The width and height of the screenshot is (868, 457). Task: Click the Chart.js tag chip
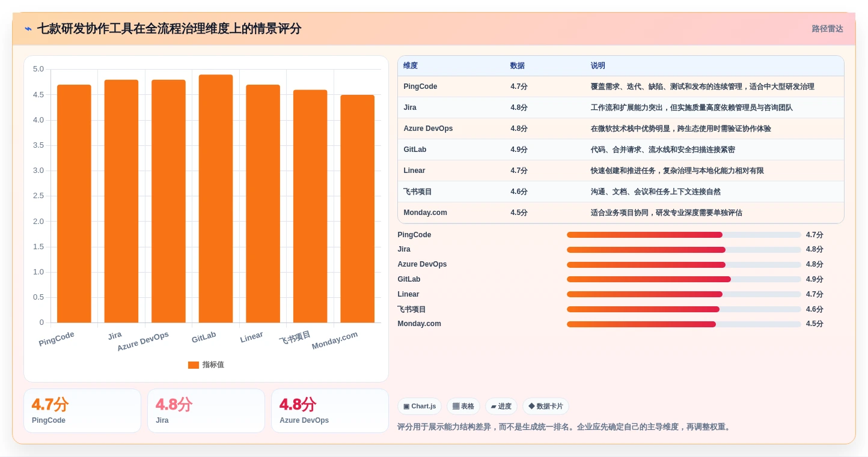tap(420, 407)
